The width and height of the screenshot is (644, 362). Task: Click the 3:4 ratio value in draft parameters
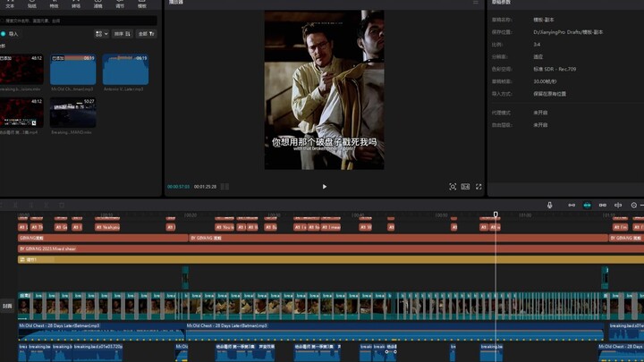(x=537, y=45)
